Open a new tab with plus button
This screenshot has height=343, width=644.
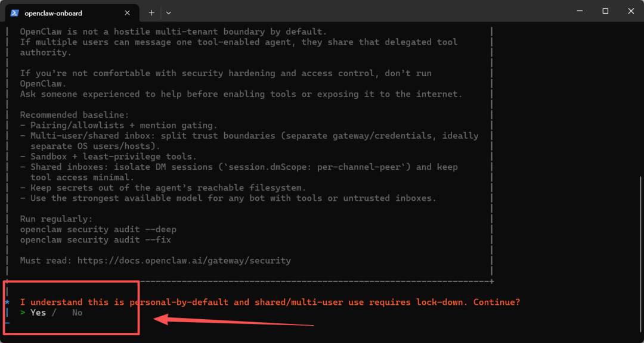[x=151, y=13]
